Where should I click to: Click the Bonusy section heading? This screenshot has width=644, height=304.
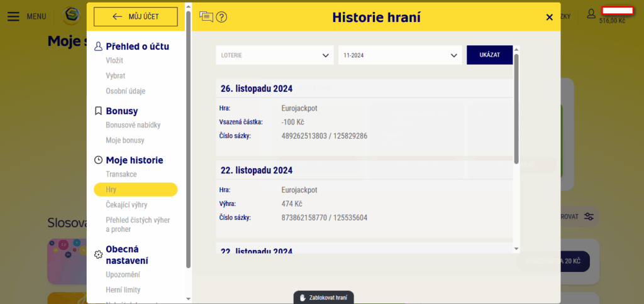[x=122, y=111]
